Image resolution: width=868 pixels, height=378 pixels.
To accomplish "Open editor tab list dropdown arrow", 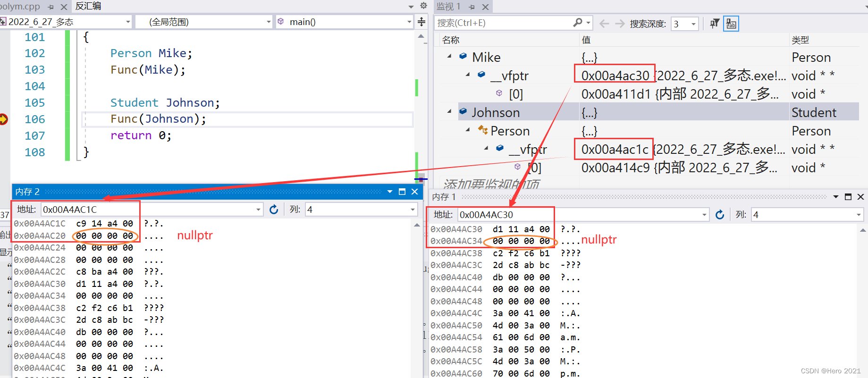I will (x=411, y=7).
